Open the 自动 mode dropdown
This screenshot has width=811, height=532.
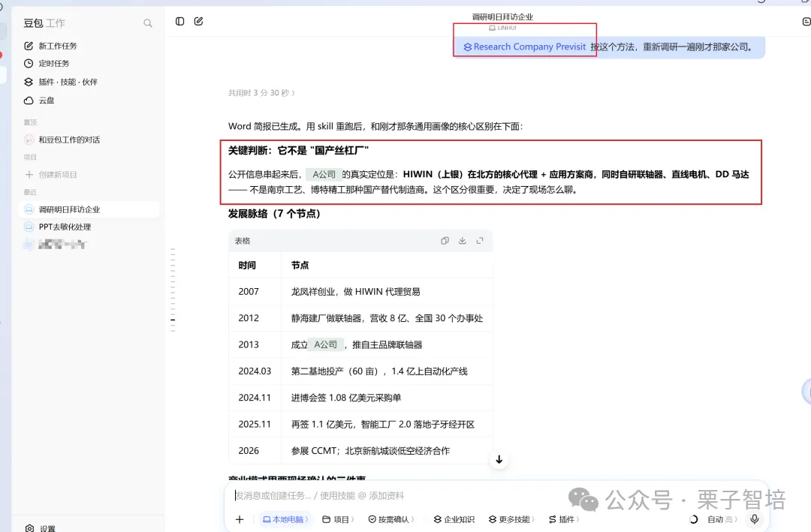[722, 519]
